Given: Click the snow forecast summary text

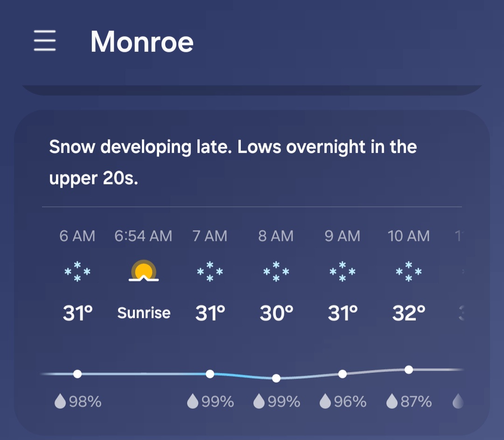Looking at the screenshot, I should 232,163.
